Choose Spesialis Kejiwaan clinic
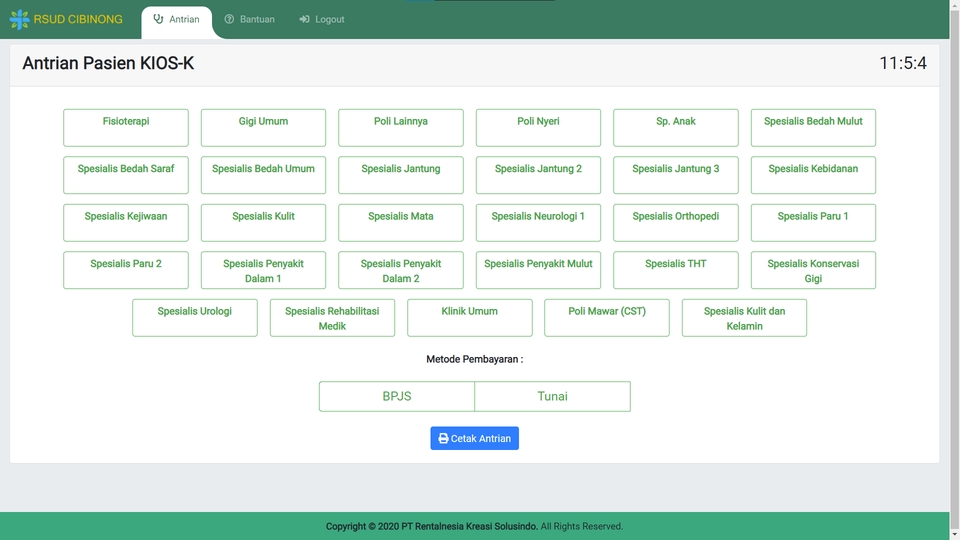This screenshot has width=960, height=540. point(126,223)
